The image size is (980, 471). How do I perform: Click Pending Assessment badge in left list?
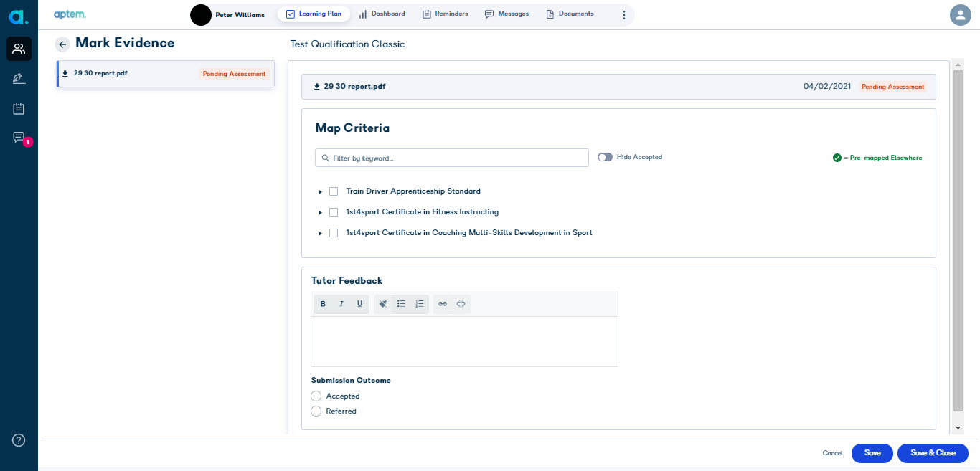(x=234, y=74)
